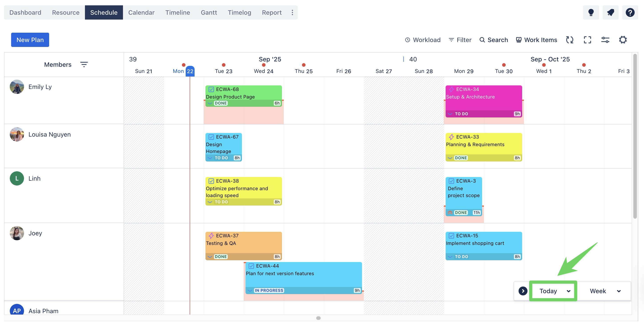644x327 pixels.
Task: Open the announcements megaphone icon
Action: [610, 12]
